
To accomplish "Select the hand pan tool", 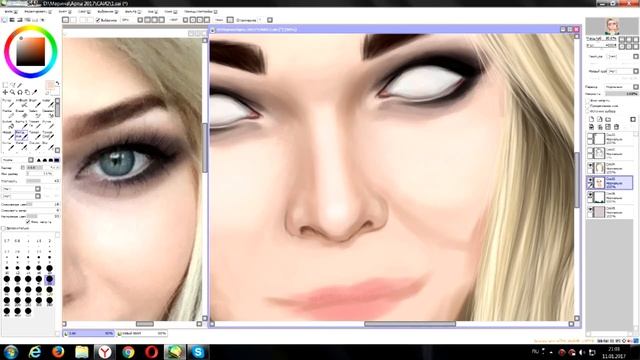I will point(27,92).
